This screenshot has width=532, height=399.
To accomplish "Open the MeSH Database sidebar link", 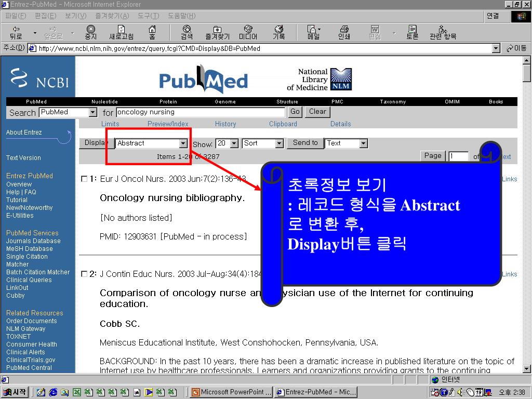I will pos(30,249).
